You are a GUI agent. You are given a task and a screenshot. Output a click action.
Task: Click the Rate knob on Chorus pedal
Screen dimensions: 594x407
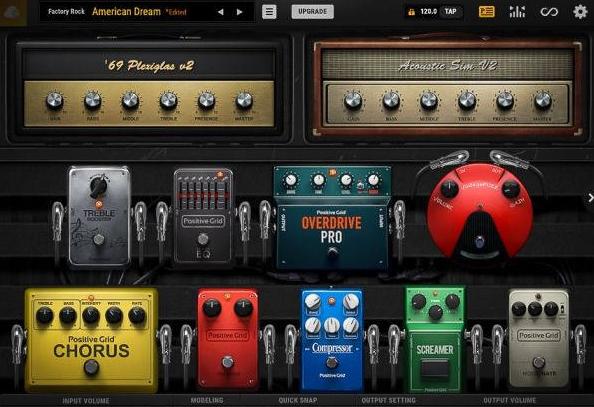click(x=137, y=316)
